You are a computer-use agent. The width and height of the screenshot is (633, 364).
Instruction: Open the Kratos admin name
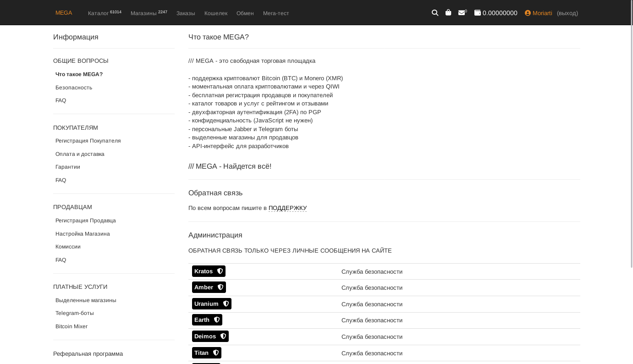[x=204, y=271]
